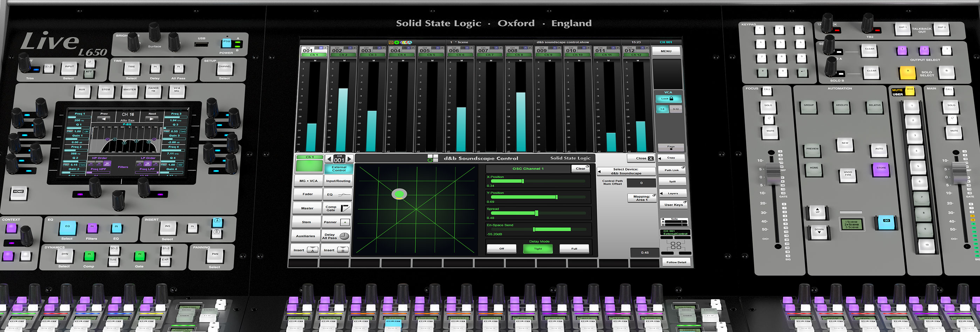
Task: Open the Insert B view
Action: click(x=336, y=250)
